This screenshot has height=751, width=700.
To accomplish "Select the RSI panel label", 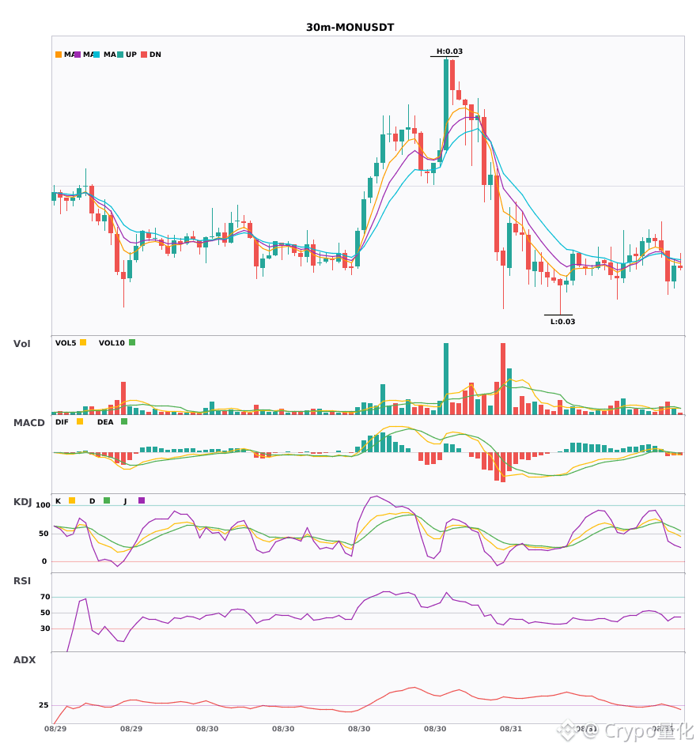I will 22,580.
